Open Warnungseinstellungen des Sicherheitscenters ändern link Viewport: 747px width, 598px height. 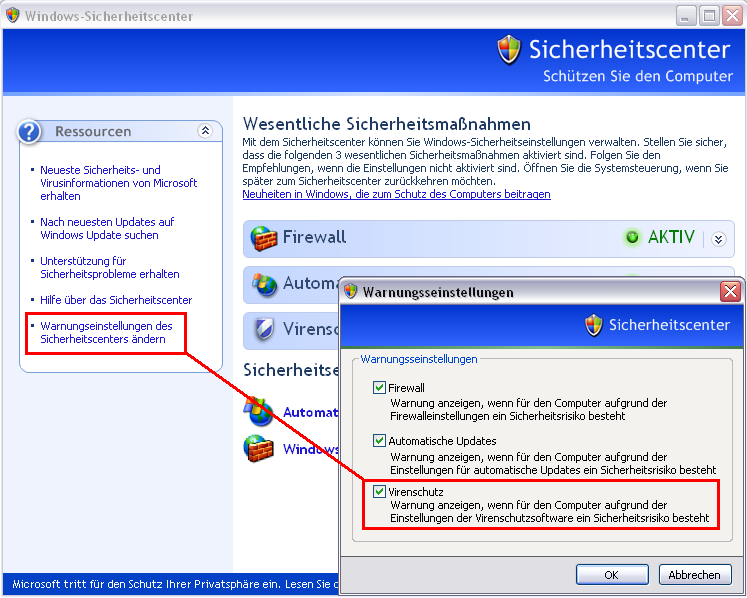pyautogui.click(x=106, y=333)
